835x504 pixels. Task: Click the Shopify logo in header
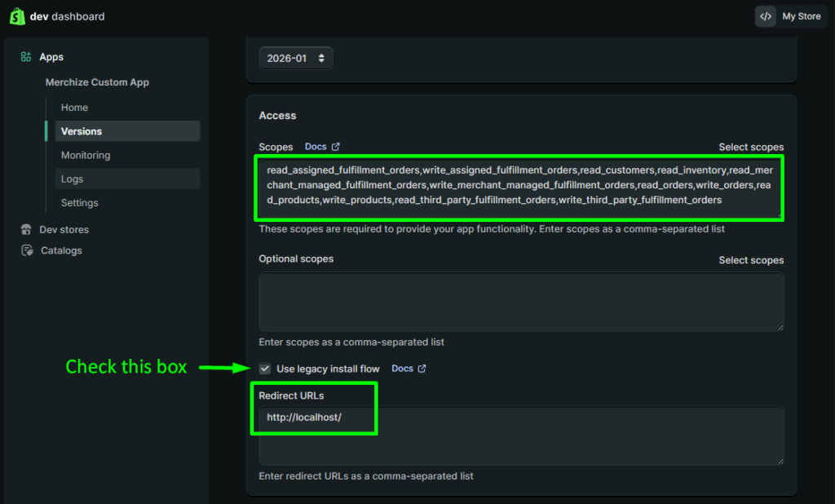click(15, 16)
